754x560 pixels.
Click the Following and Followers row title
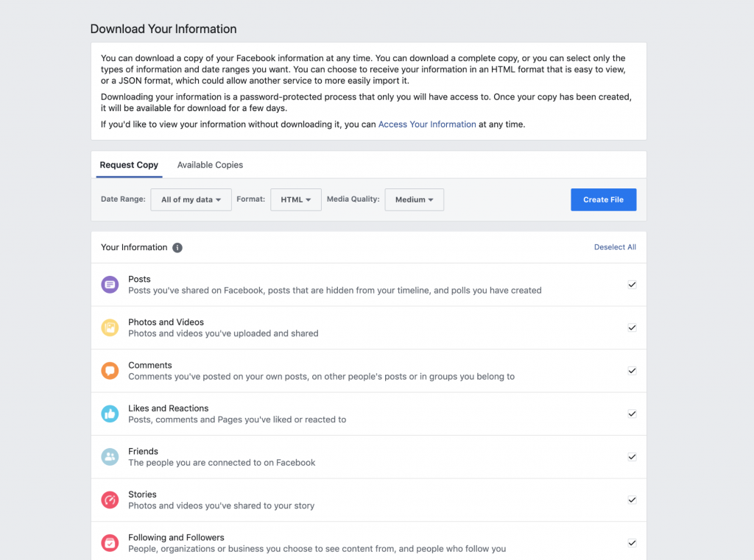[x=176, y=537]
